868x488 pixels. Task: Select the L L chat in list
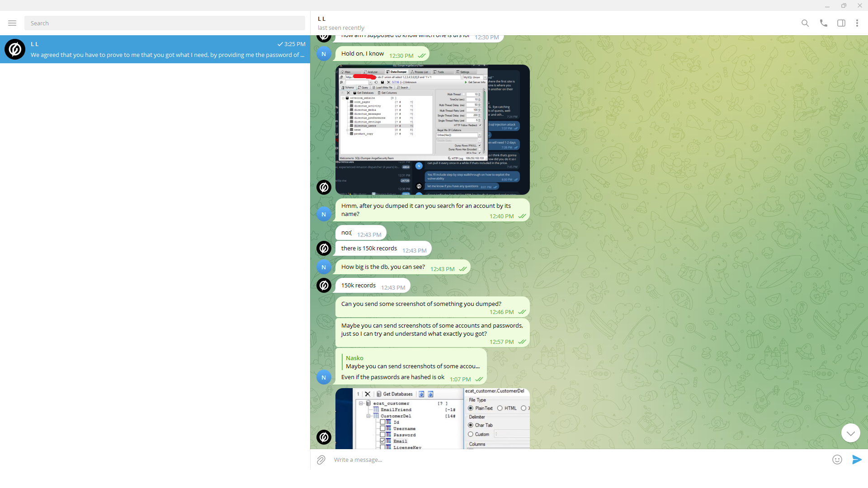[x=155, y=49]
